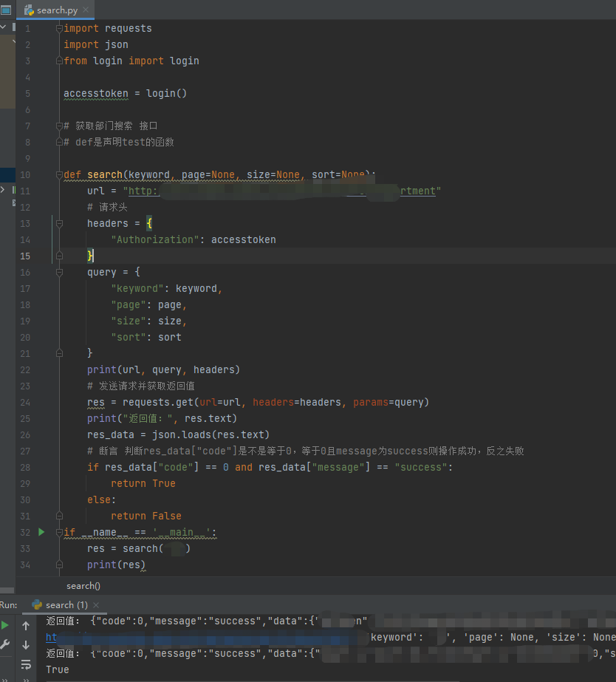Click the fold end marker at line 21

pos(59,354)
